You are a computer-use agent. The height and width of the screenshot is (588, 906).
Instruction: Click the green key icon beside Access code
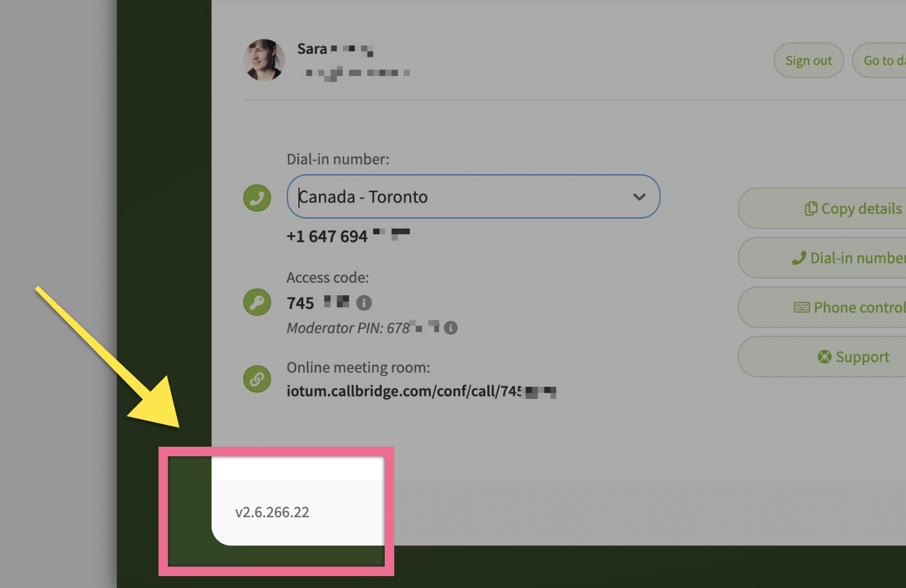point(257,302)
